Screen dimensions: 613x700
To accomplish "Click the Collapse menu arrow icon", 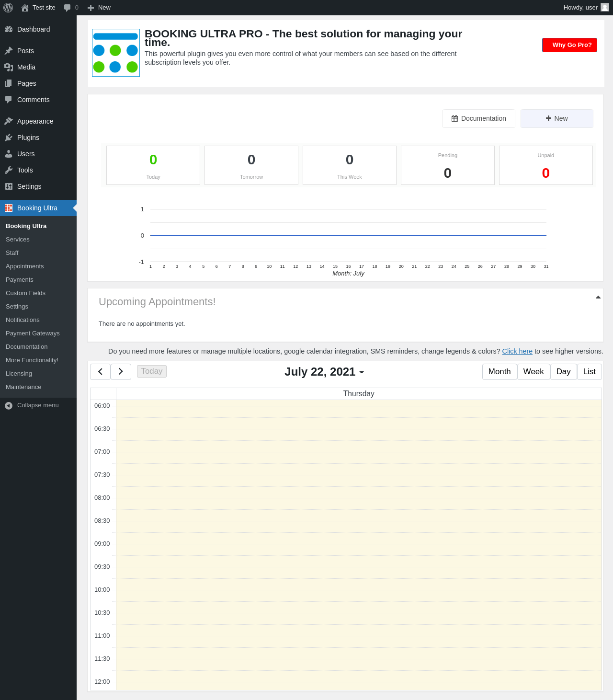I will [x=9, y=406].
